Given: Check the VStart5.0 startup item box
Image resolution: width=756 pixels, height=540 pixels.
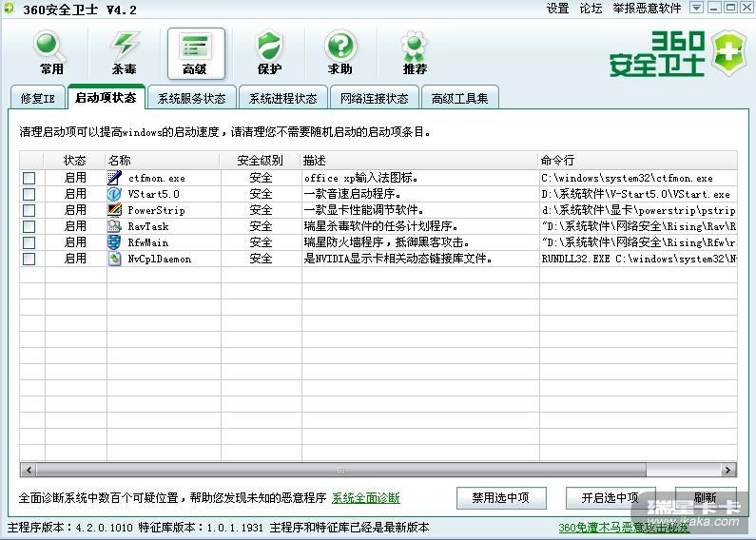Looking at the screenshot, I should point(29,194).
